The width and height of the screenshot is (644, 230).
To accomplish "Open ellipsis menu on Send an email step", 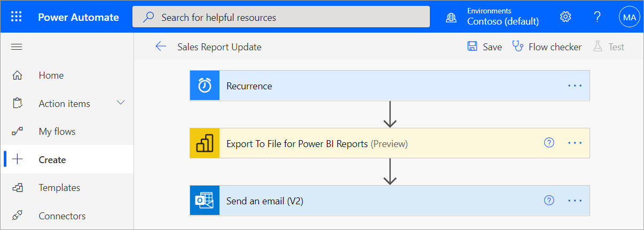I will [575, 201].
